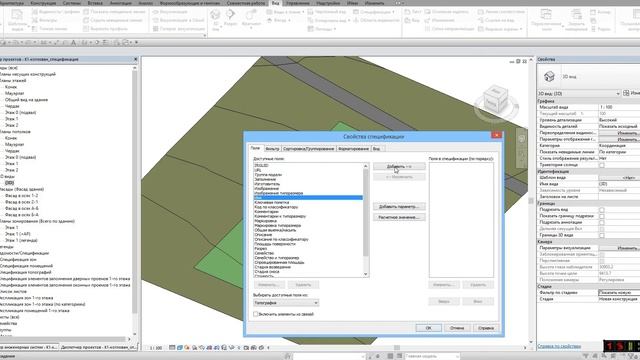
Task: Click Показать невидимые линии in ribbon
Action: pos(114,12)
